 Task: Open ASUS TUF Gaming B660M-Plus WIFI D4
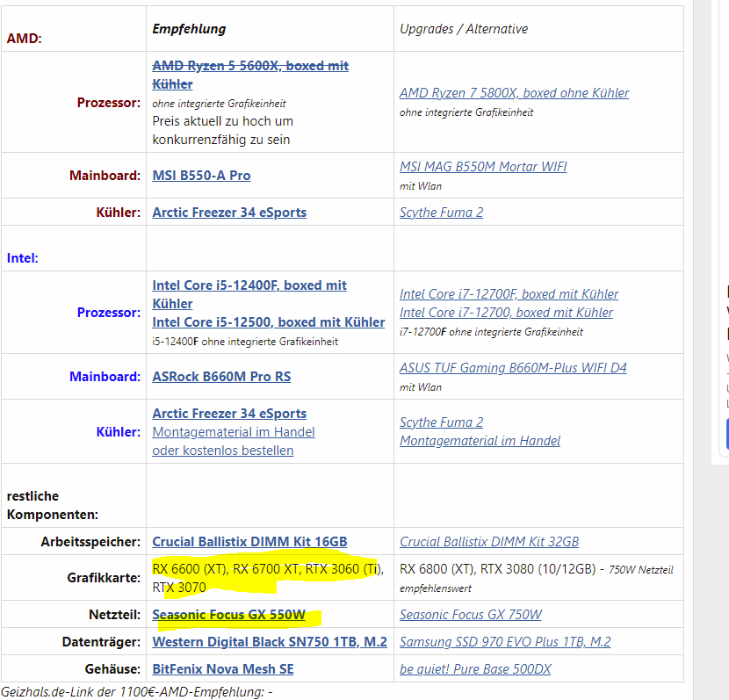[x=513, y=368]
